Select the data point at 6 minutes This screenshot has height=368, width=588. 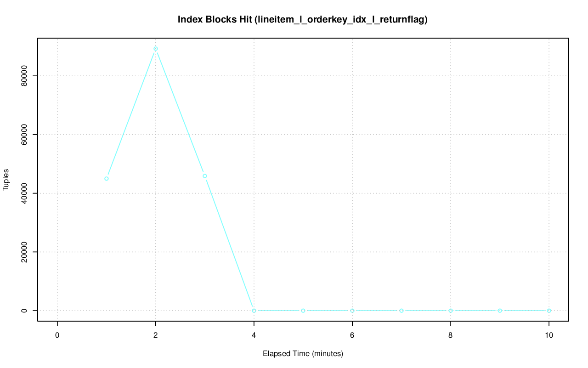tap(352, 311)
